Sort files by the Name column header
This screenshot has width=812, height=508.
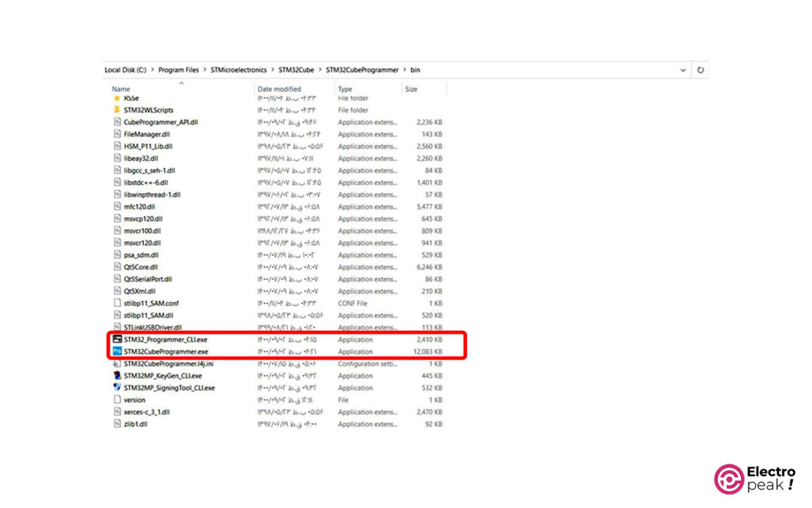[121, 89]
